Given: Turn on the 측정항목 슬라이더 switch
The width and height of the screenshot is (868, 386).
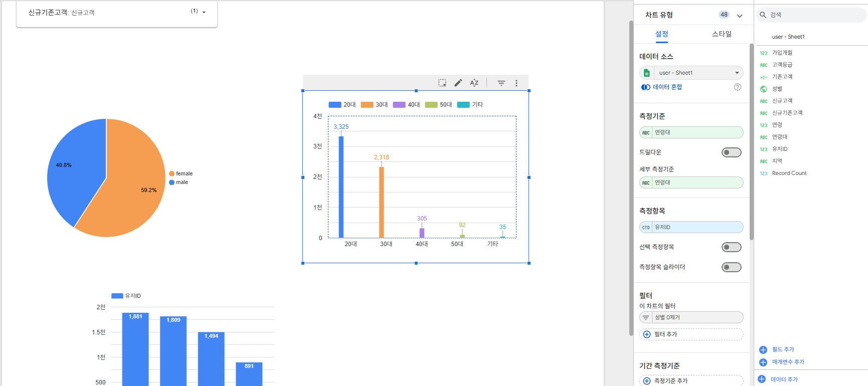Looking at the screenshot, I should pyautogui.click(x=731, y=267).
